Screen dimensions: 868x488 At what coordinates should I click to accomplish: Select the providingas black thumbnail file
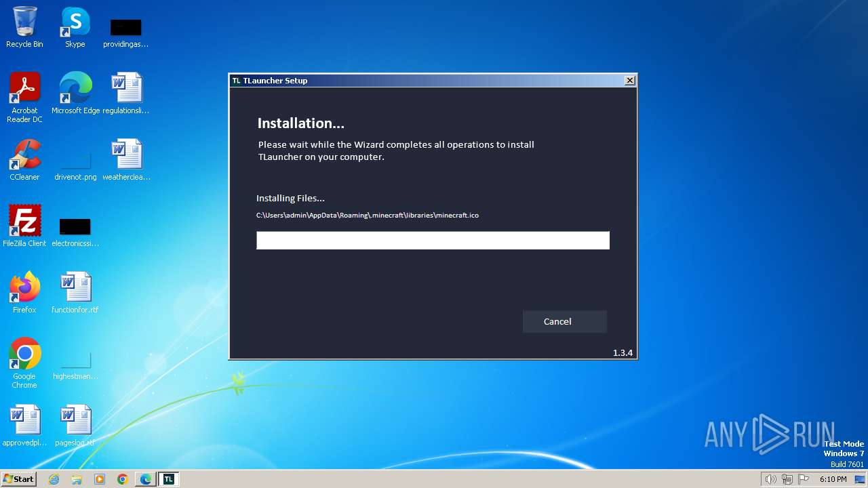coord(125,33)
